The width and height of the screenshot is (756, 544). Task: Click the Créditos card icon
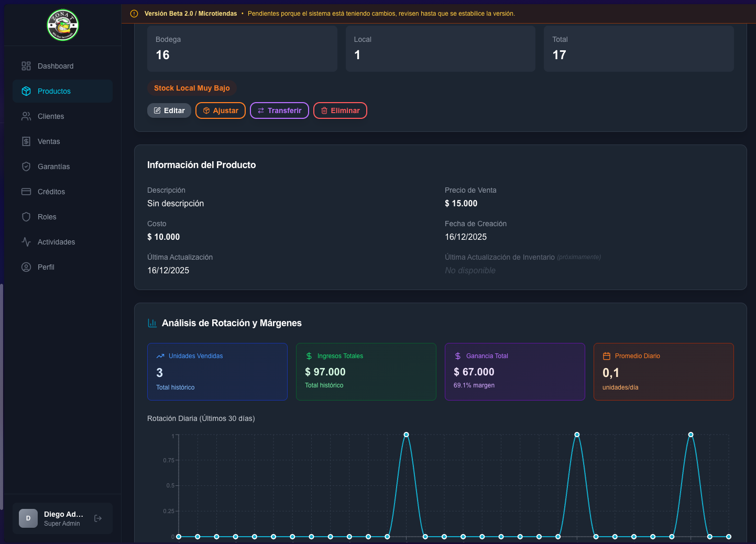pyautogui.click(x=26, y=192)
